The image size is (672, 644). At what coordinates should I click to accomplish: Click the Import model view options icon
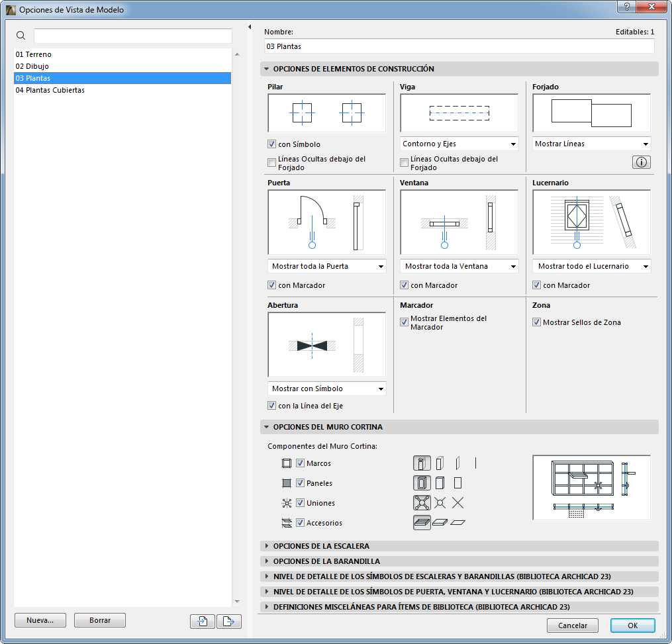pyautogui.click(x=202, y=621)
